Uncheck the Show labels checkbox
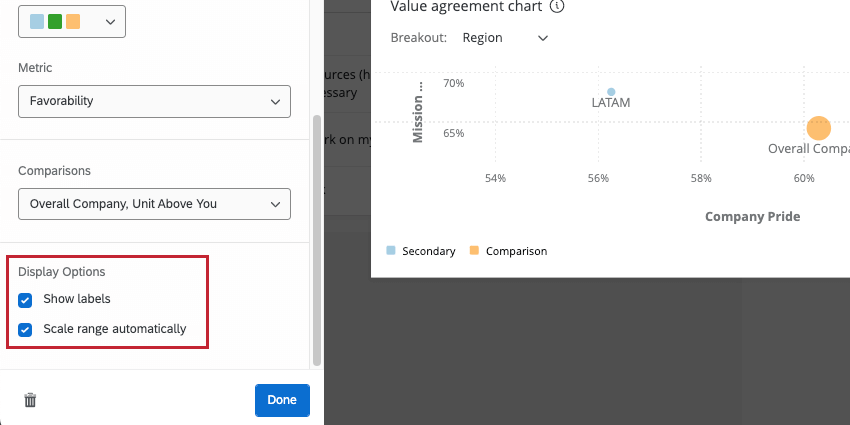Viewport: 850px width, 425px height. [25, 299]
